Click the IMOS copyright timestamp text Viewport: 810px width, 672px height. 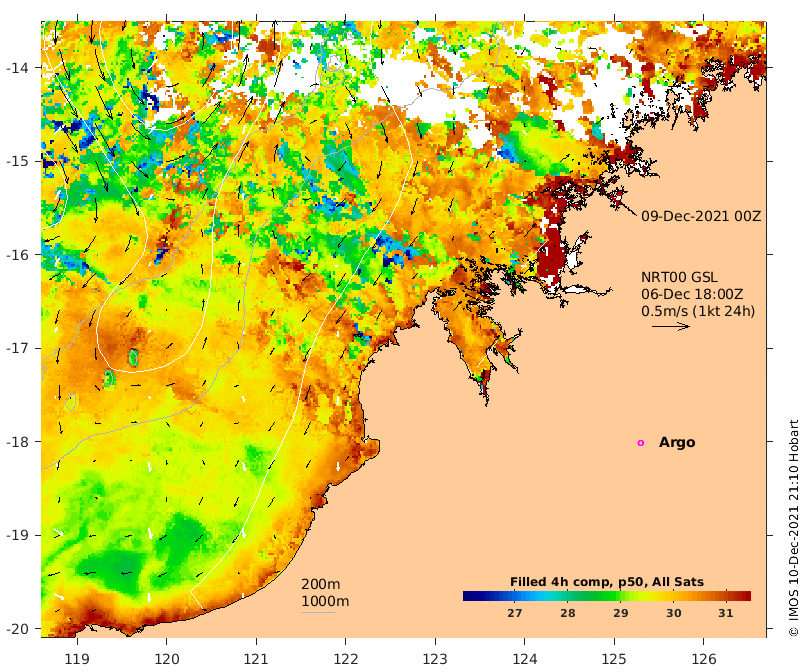pos(793,528)
